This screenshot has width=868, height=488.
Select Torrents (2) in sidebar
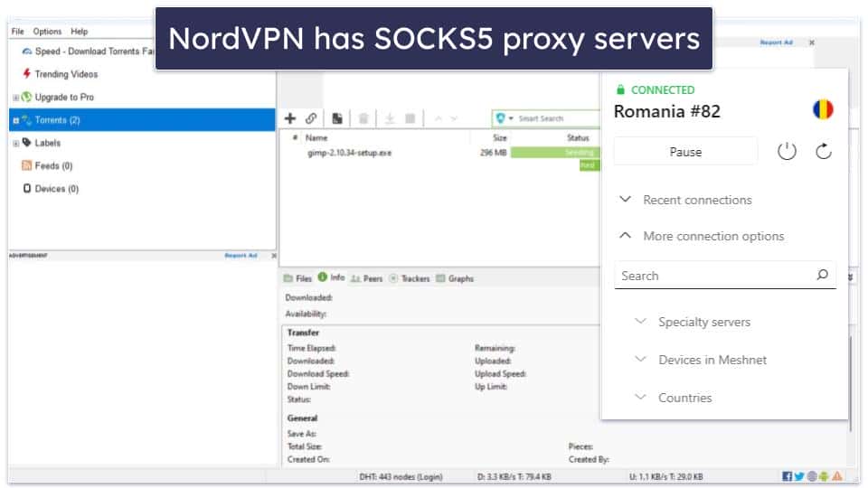(142, 119)
